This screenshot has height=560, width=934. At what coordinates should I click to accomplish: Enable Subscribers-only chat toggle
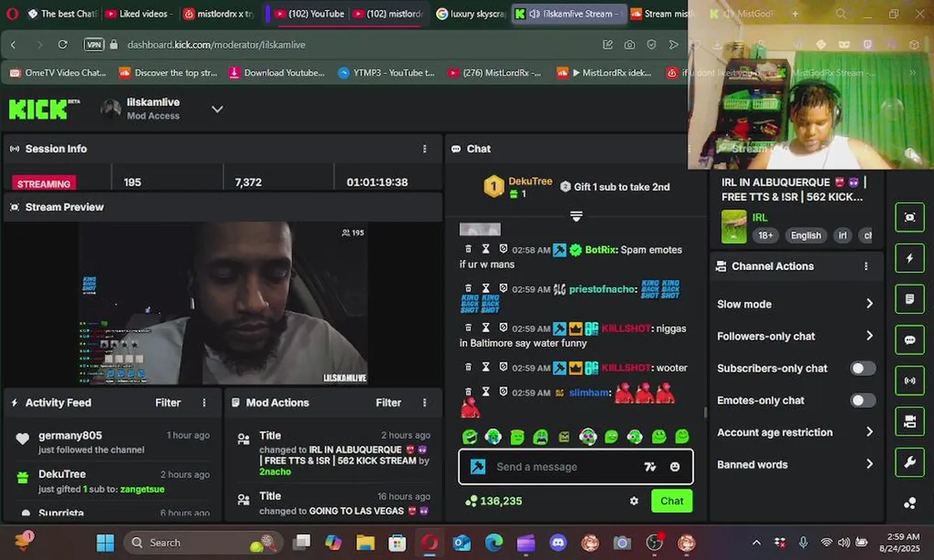(862, 369)
